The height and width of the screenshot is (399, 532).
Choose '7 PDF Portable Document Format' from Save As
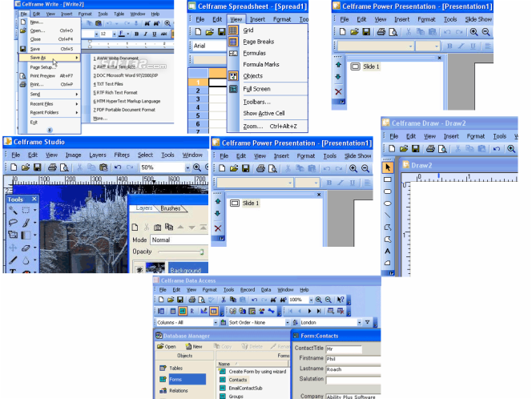point(124,110)
